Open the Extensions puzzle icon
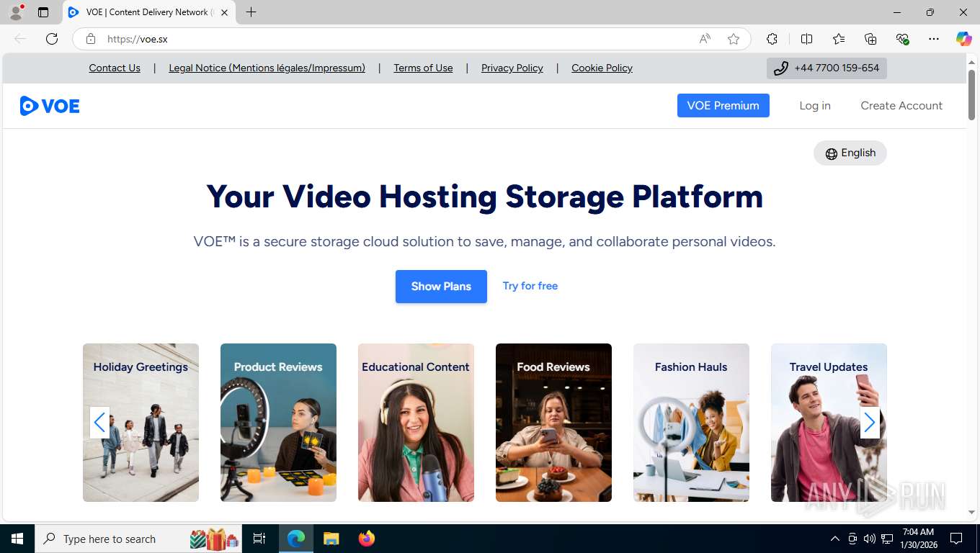980x553 pixels. 772,39
